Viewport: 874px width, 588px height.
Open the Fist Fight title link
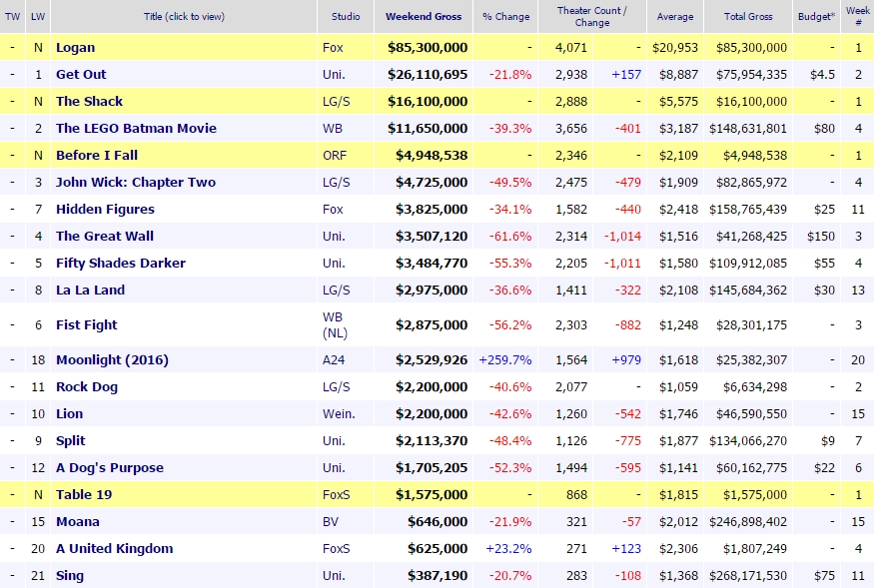click(x=86, y=324)
